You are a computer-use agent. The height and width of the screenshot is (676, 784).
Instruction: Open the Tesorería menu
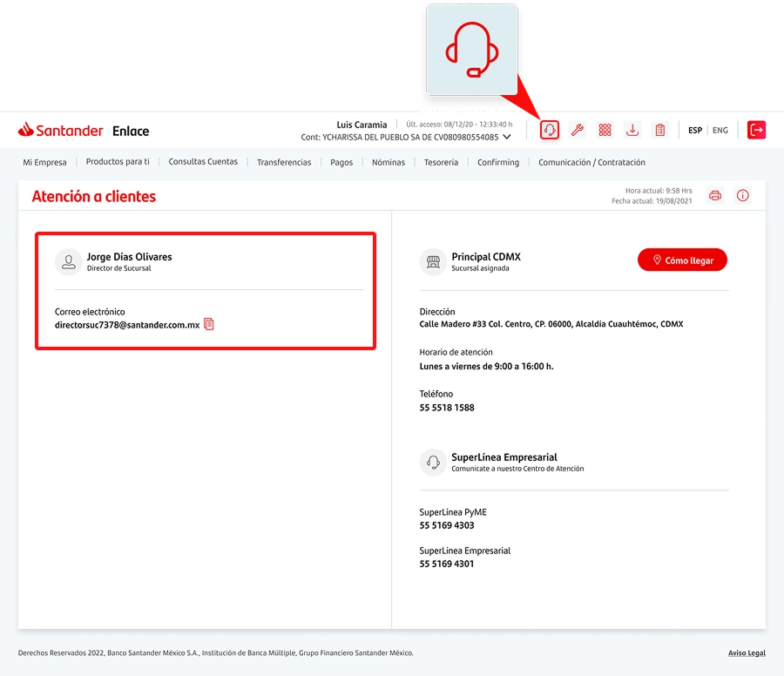pos(441,162)
